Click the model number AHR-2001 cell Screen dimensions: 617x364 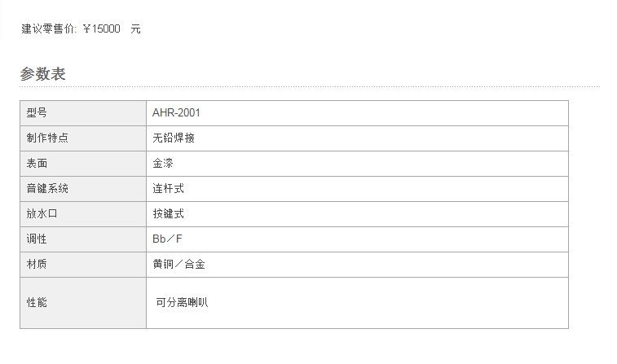357,113
